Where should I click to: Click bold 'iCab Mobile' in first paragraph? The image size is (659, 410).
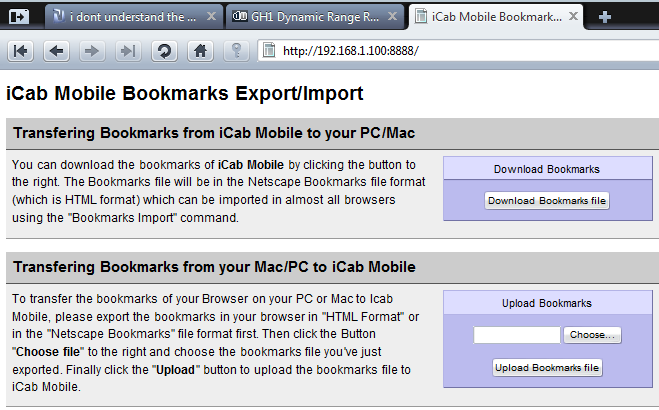251,165
